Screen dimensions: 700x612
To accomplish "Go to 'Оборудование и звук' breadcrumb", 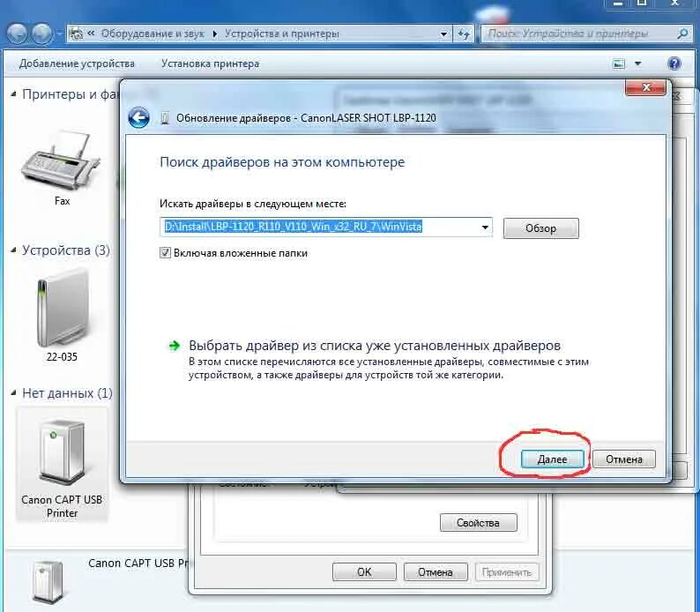I will pyautogui.click(x=153, y=34).
